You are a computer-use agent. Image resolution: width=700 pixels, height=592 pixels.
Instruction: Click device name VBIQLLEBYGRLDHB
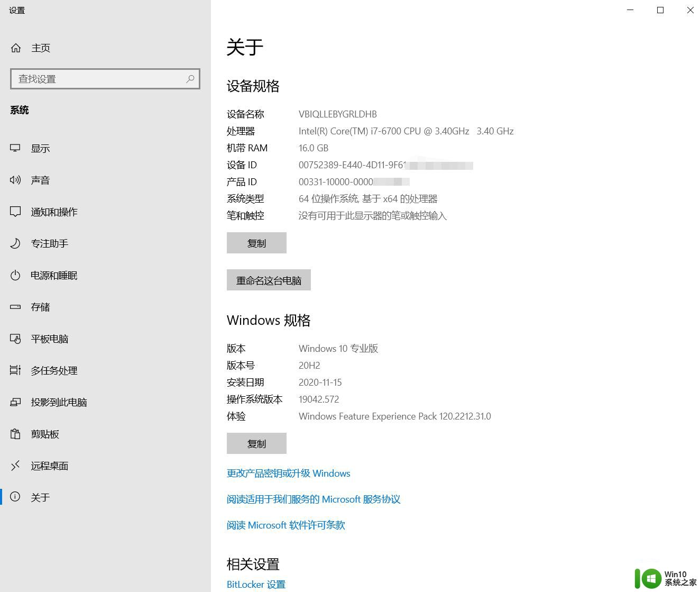[x=338, y=114]
